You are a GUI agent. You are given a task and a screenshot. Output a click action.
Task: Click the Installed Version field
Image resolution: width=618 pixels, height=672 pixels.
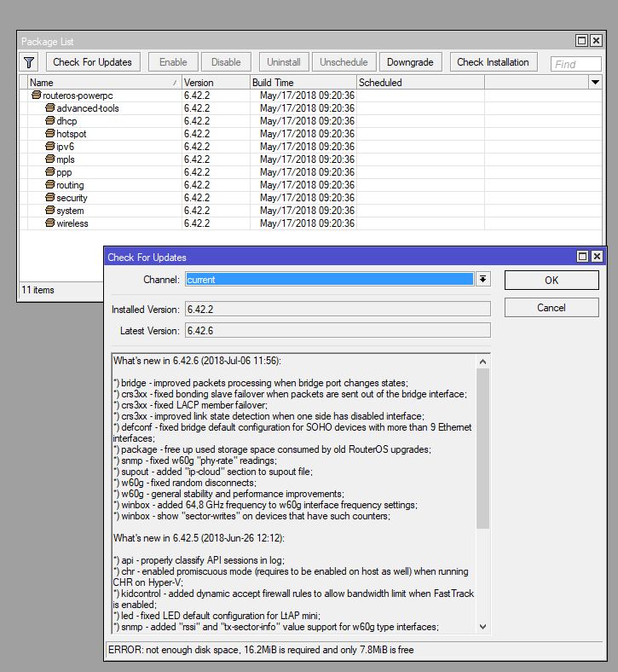[338, 309]
